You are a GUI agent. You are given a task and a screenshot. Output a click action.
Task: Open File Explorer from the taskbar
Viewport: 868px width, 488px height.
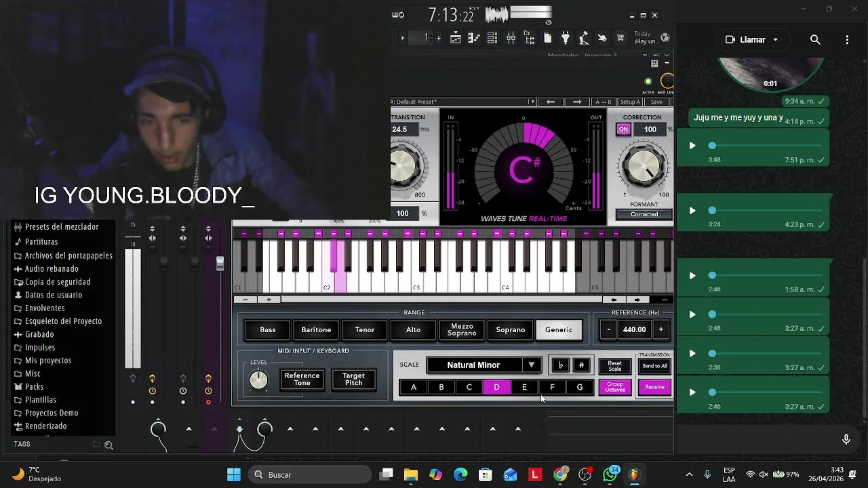411,474
